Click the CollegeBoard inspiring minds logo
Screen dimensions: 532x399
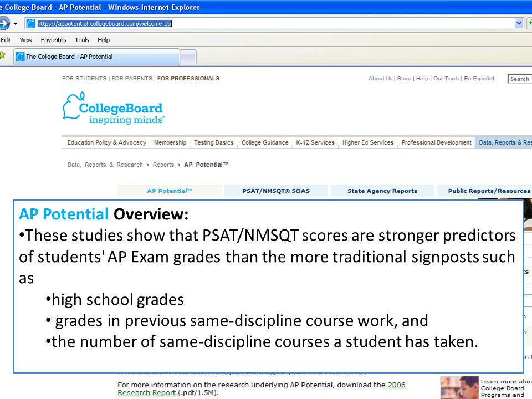coord(114,109)
